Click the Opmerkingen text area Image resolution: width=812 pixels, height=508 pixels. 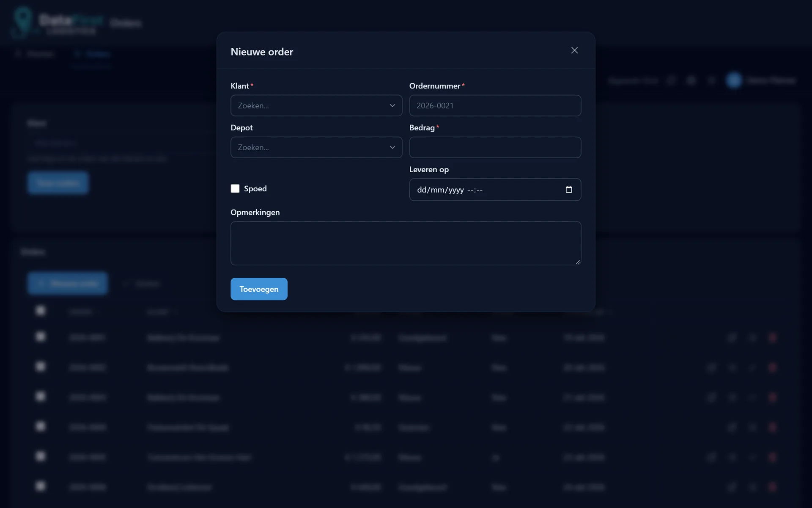(x=406, y=243)
